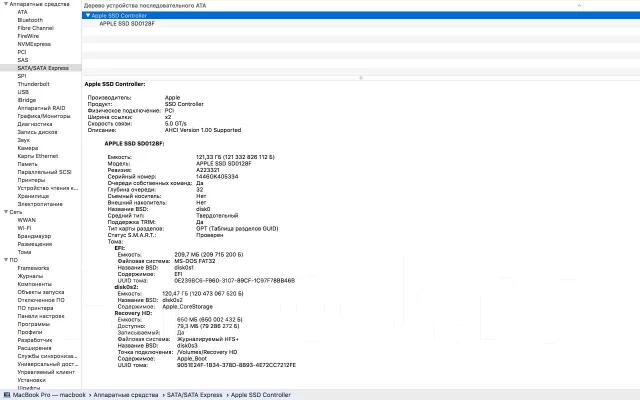Select Универсальный дост... entry
The width and height of the screenshot is (640, 400).
[x=47, y=364]
